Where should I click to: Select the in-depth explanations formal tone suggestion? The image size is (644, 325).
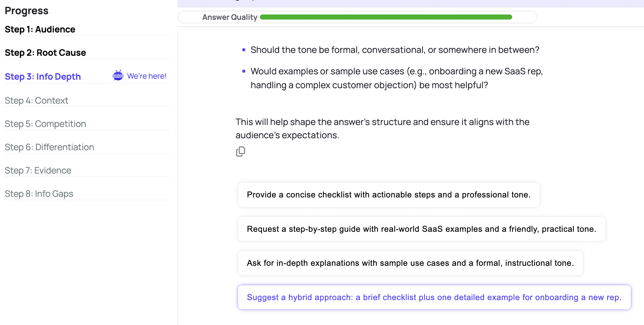(x=410, y=263)
